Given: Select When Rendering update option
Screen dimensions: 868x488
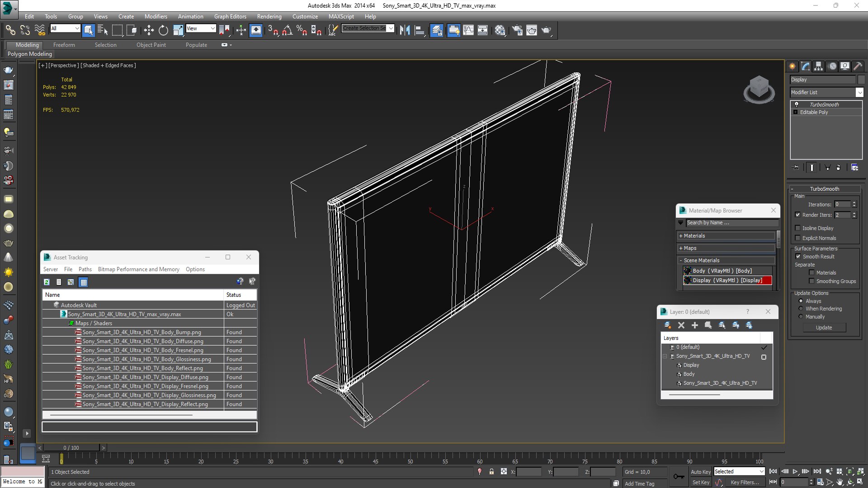Looking at the screenshot, I should pyautogui.click(x=801, y=309).
